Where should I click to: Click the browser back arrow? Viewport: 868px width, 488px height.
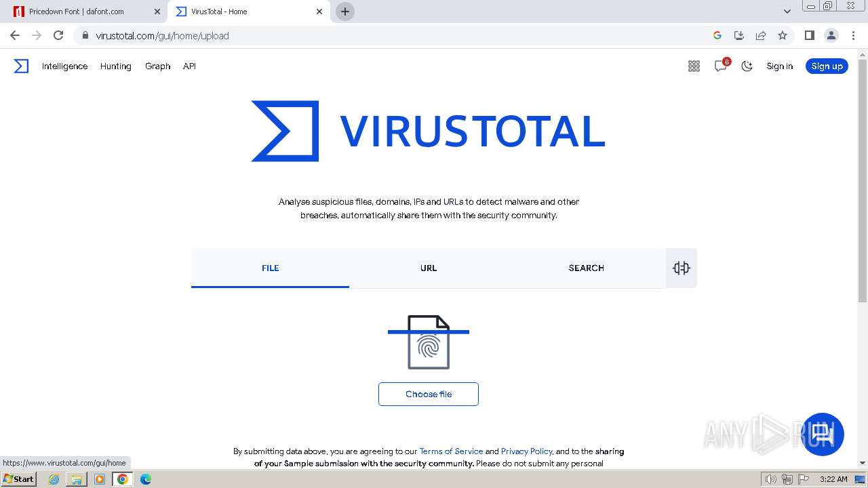tap(15, 35)
